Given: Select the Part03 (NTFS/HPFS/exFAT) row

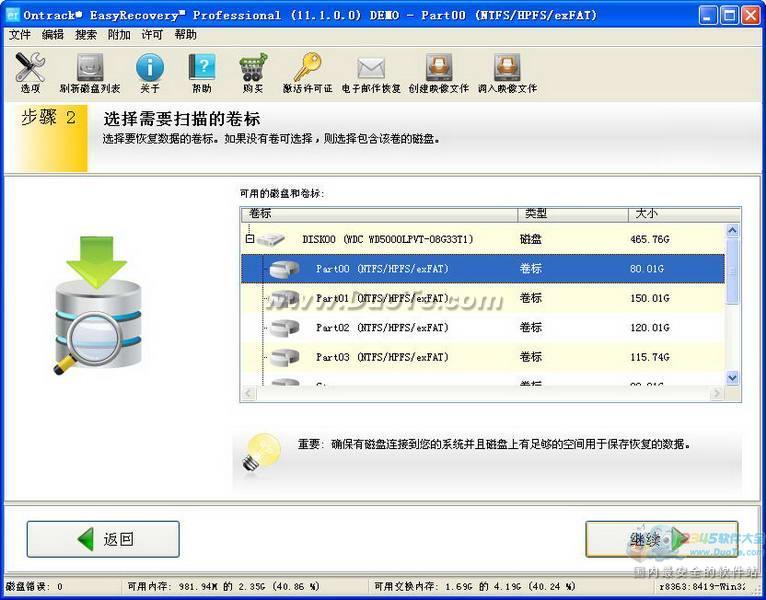Looking at the screenshot, I should pyautogui.click(x=483, y=357).
